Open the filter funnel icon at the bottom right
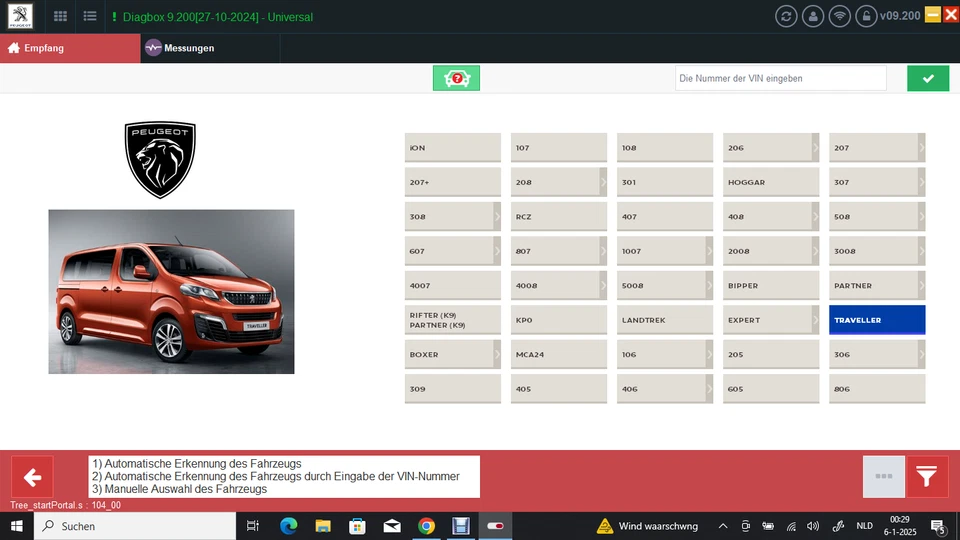The height and width of the screenshot is (540, 960). point(927,477)
